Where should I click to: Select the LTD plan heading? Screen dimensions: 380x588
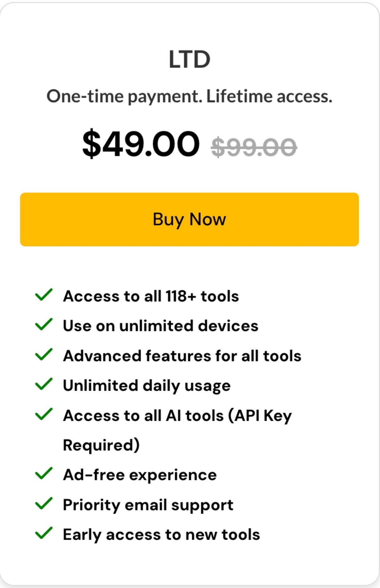[189, 59]
